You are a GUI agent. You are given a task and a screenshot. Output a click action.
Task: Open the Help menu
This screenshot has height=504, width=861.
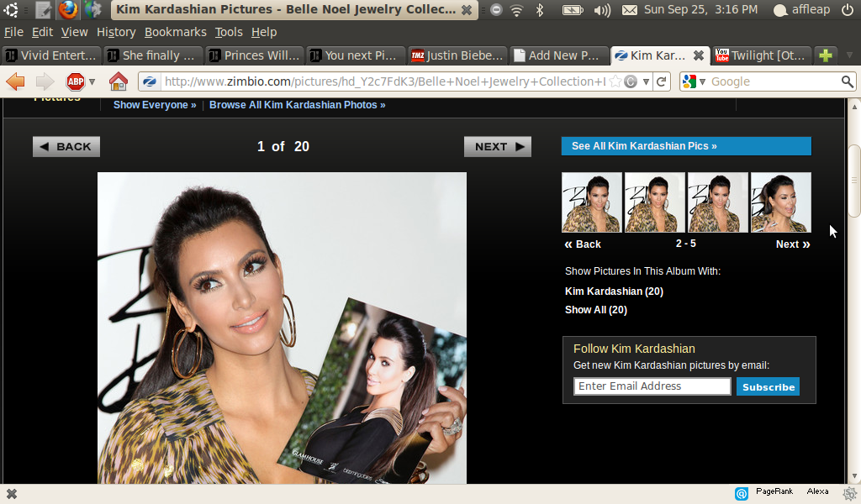coord(263,33)
